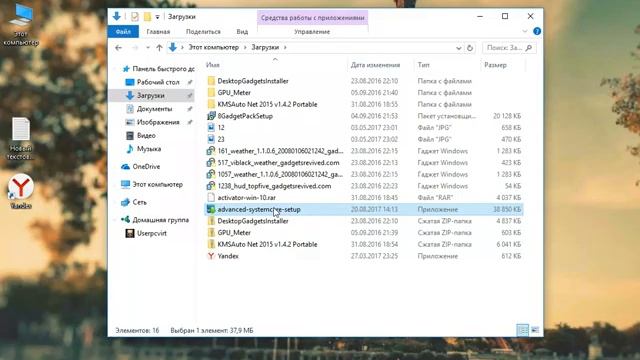Click the Downloads arrow icon in title bar
The image size is (640, 360).
coord(117,16)
